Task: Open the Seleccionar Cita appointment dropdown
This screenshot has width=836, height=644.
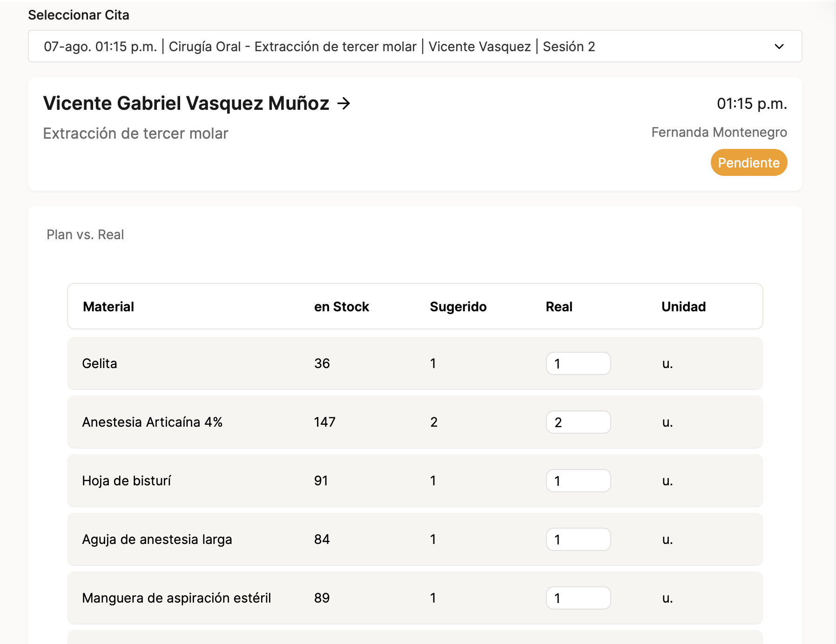Action: (415, 46)
